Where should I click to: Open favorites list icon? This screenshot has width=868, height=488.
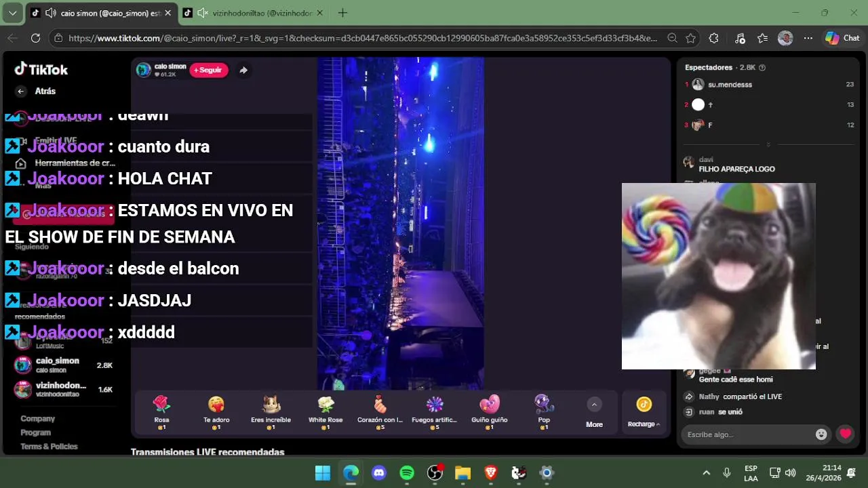763,39
